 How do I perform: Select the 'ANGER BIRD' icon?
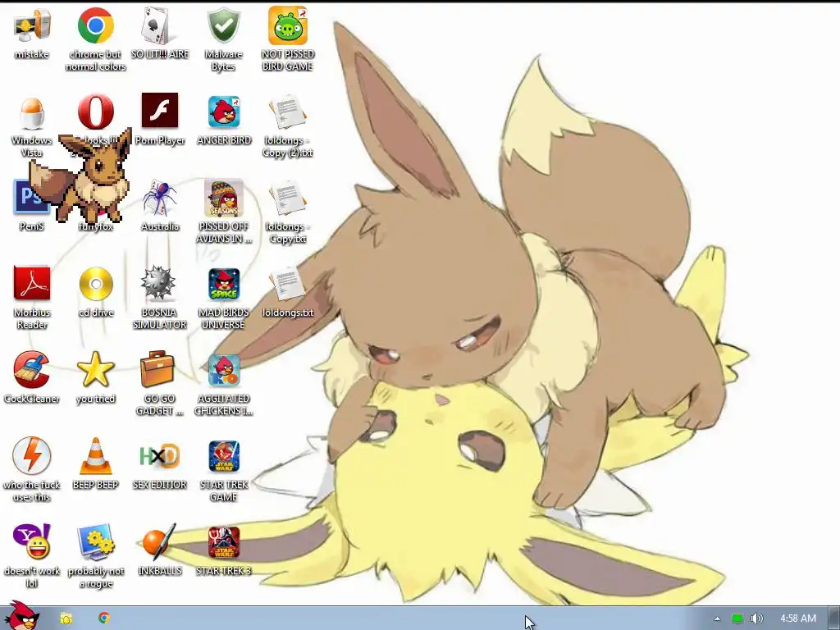coord(224,112)
